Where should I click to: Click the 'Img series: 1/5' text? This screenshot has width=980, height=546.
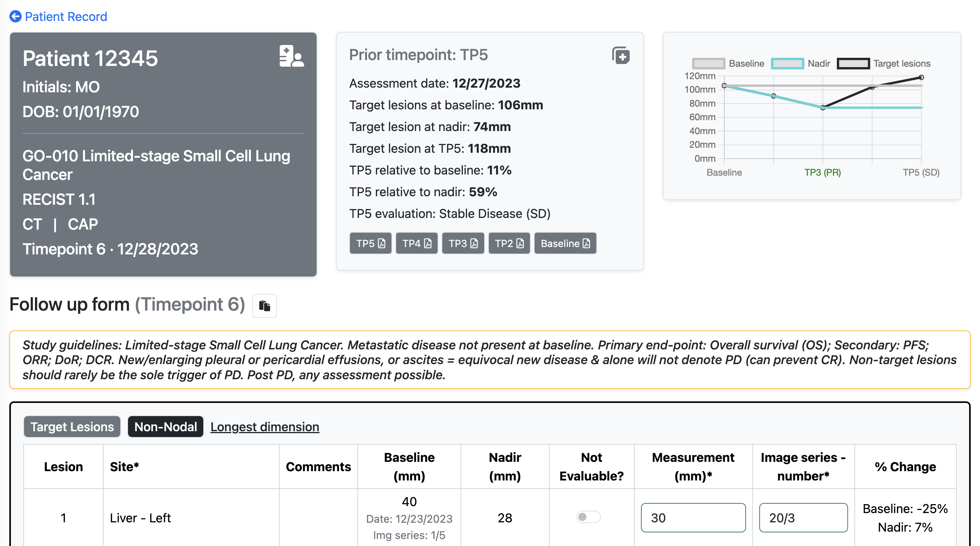tap(409, 535)
